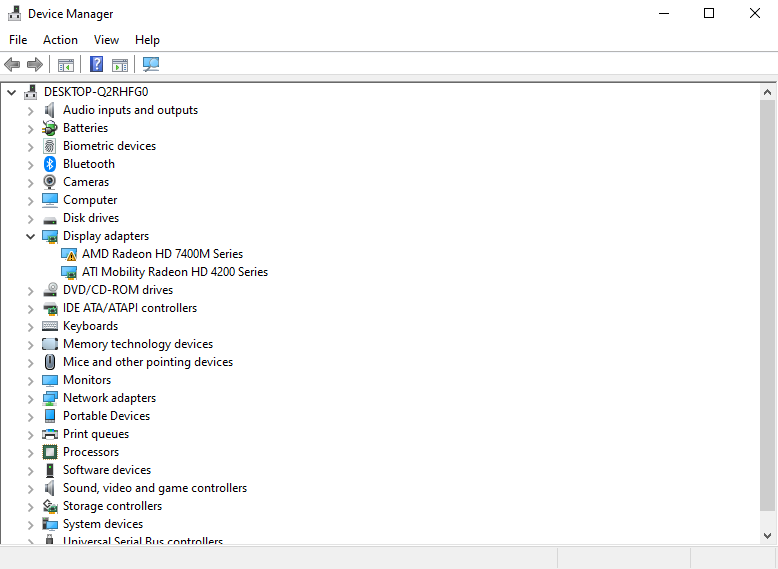Click the Scan for hardware changes icon
This screenshot has height=569, width=778.
151,65
